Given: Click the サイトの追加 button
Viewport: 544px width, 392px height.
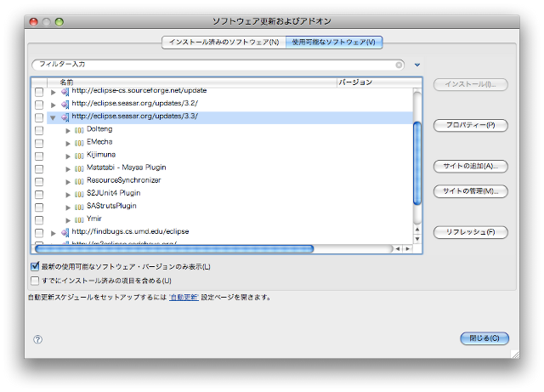Looking at the screenshot, I should click(x=470, y=166).
